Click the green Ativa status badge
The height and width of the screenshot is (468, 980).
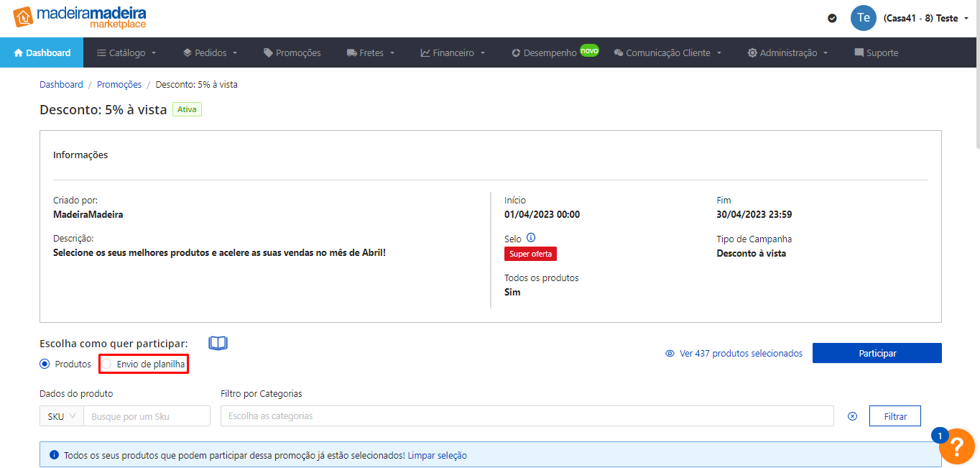point(187,109)
